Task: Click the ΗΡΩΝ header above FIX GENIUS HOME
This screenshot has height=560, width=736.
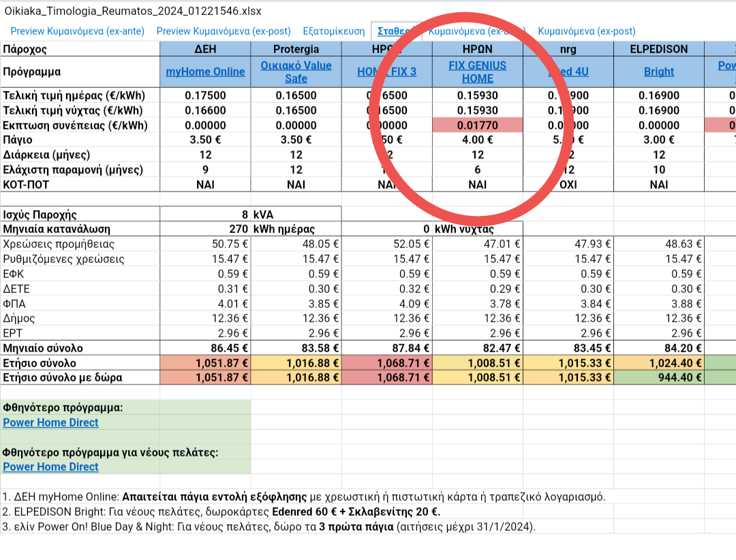Action: tap(477, 49)
